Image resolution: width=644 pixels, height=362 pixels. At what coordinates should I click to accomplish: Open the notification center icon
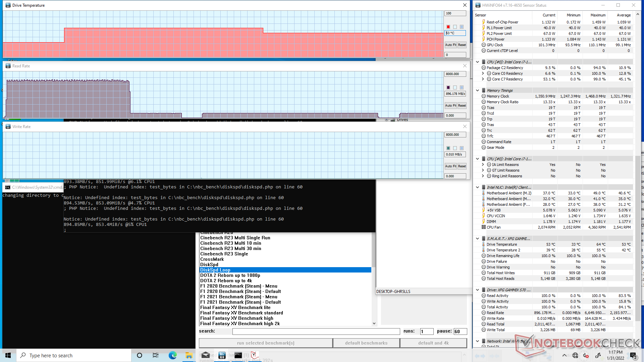pos(633,355)
